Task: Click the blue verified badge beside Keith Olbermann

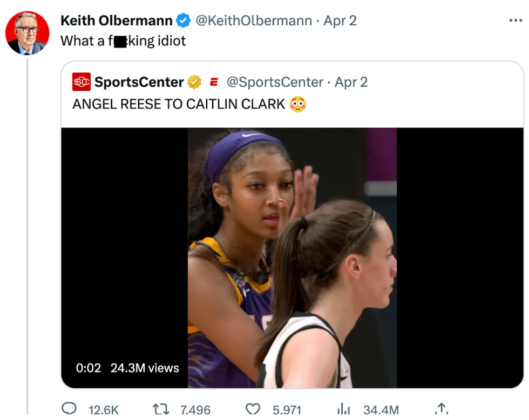Action: (184, 21)
